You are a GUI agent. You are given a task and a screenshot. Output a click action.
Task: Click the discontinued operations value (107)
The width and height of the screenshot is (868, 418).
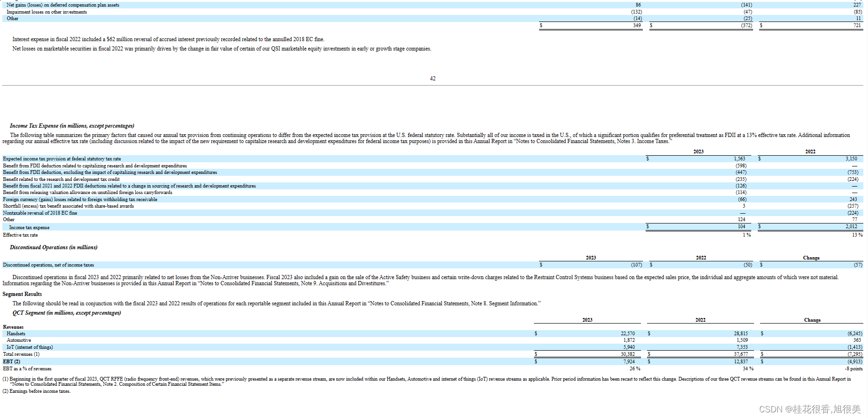tap(636, 265)
